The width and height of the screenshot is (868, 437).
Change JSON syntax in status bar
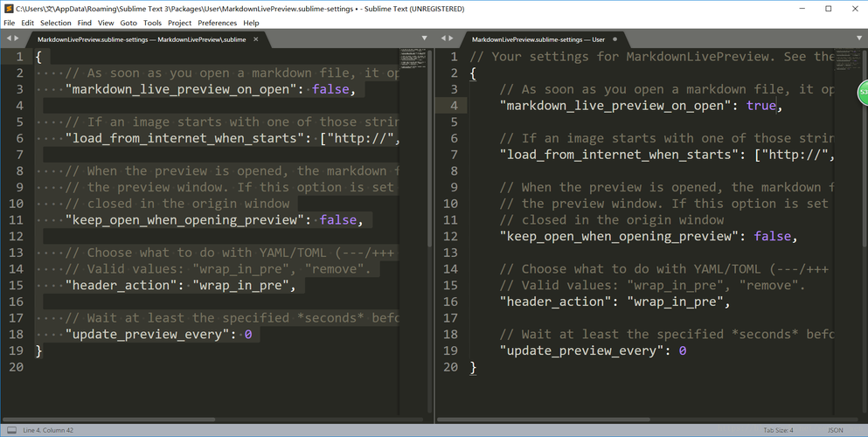click(835, 430)
